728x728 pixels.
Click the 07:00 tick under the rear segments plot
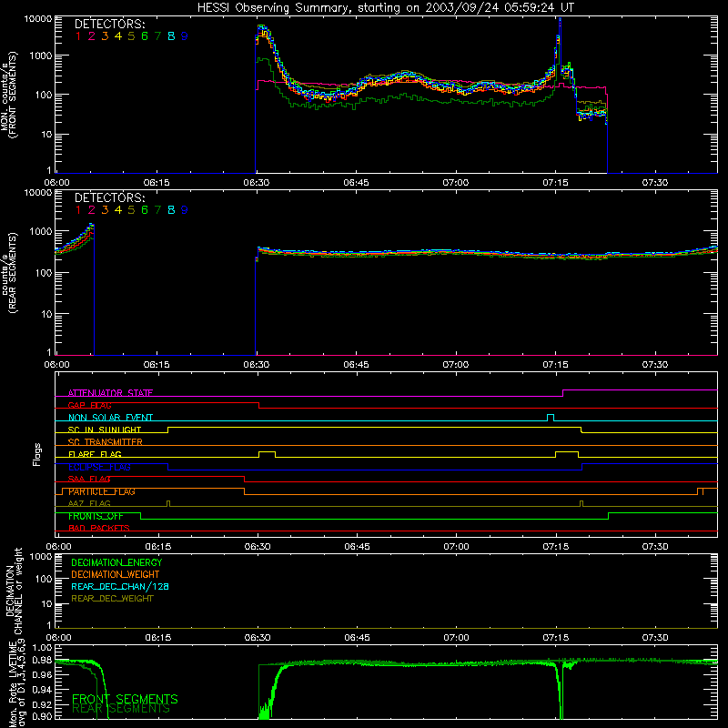pyautogui.click(x=456, y=365)
